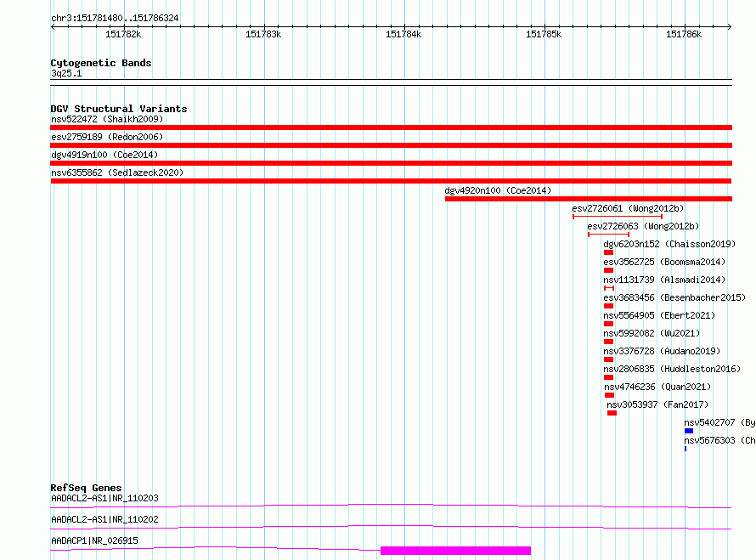Open dgv6203n152 (Chaisson2019) label
This screenshot has width=756, height=560.
(669, 244)
